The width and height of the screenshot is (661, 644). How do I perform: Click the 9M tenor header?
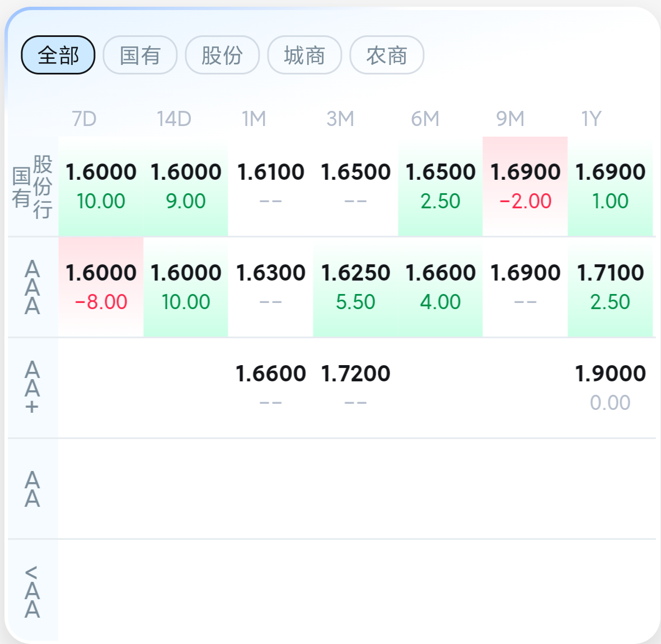(510, 119)
